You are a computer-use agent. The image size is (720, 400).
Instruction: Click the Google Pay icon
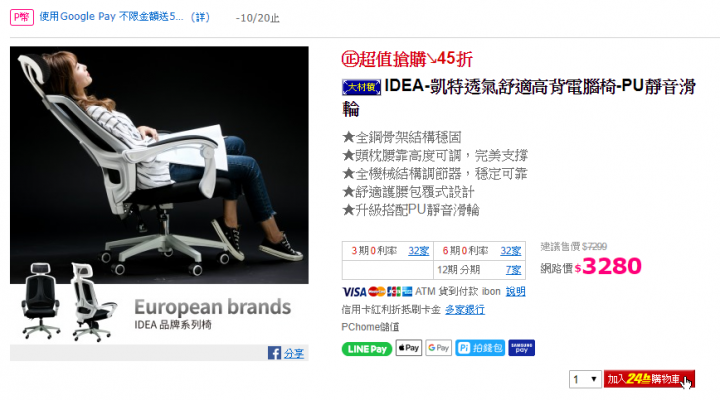tap(439, 348)
